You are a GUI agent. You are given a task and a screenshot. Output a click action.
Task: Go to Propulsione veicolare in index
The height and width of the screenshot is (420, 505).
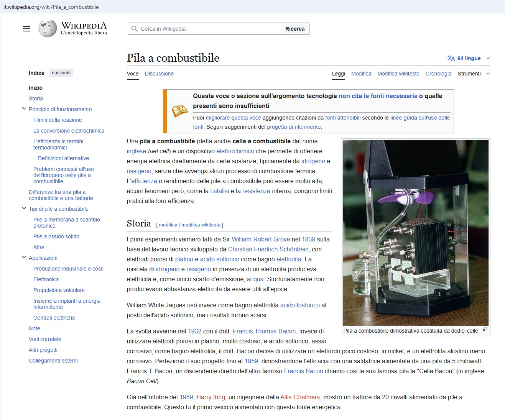pyautogui.click(x=59, y=290)
